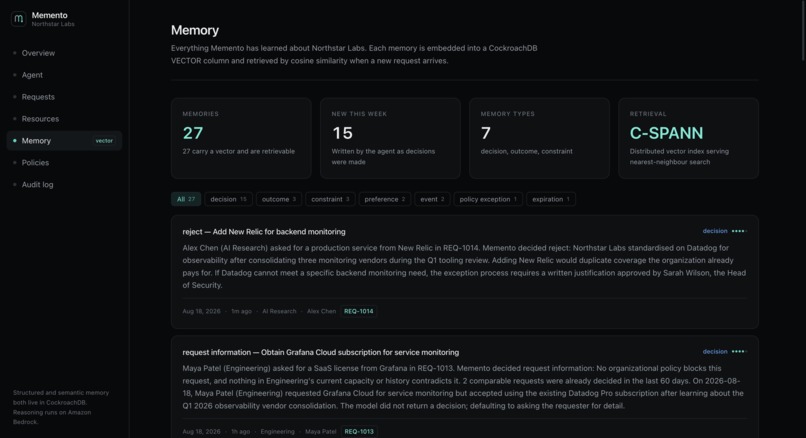The height and width of the screenshot is (438, 806).
Task: Click the Northstar Labs workspace name
Action: 53,24
